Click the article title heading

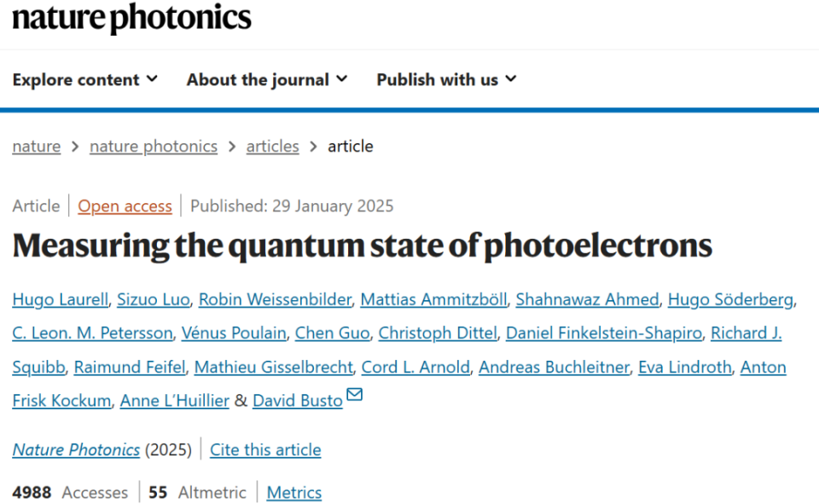click(362, 246)
